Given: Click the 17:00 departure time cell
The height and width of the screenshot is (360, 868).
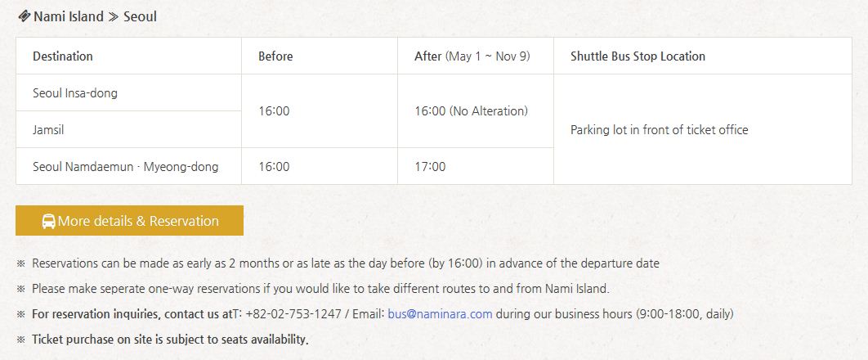Looking at the screenshot, I should tap(430, 167).
